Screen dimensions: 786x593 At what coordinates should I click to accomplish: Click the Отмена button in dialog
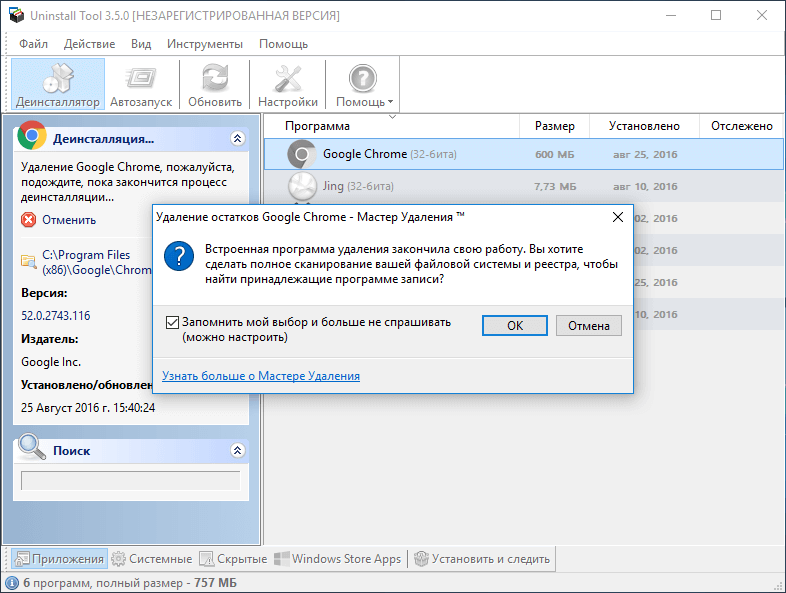588,326
